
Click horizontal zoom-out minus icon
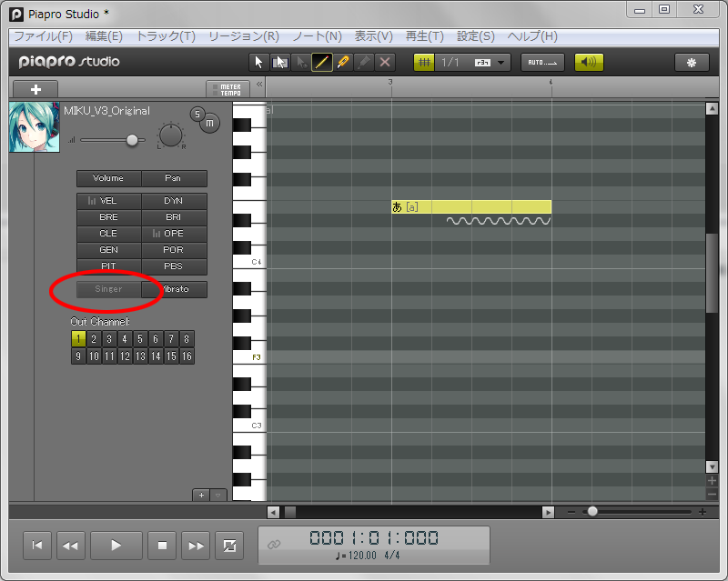pyautogui.click(x=571, y=512)
